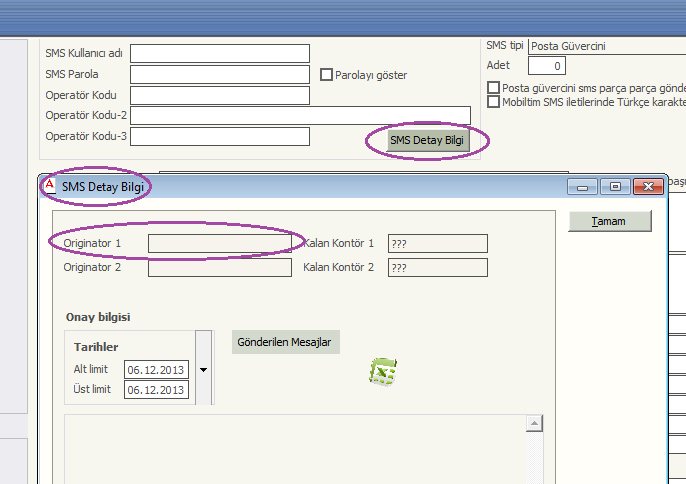Click into the Operatör Kodu-3 field
The image size is (686, 484).
click(219, 136)
